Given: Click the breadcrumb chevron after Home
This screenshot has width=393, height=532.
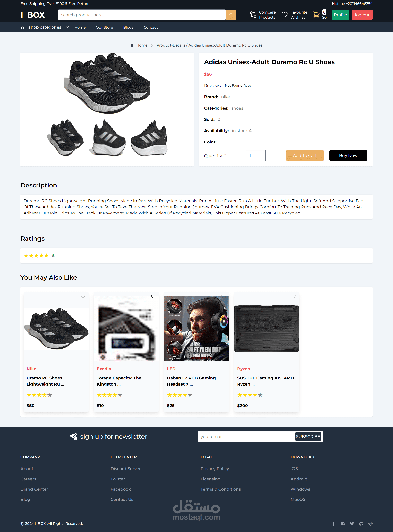Looking at the screenshot, I should click(152, 45).
